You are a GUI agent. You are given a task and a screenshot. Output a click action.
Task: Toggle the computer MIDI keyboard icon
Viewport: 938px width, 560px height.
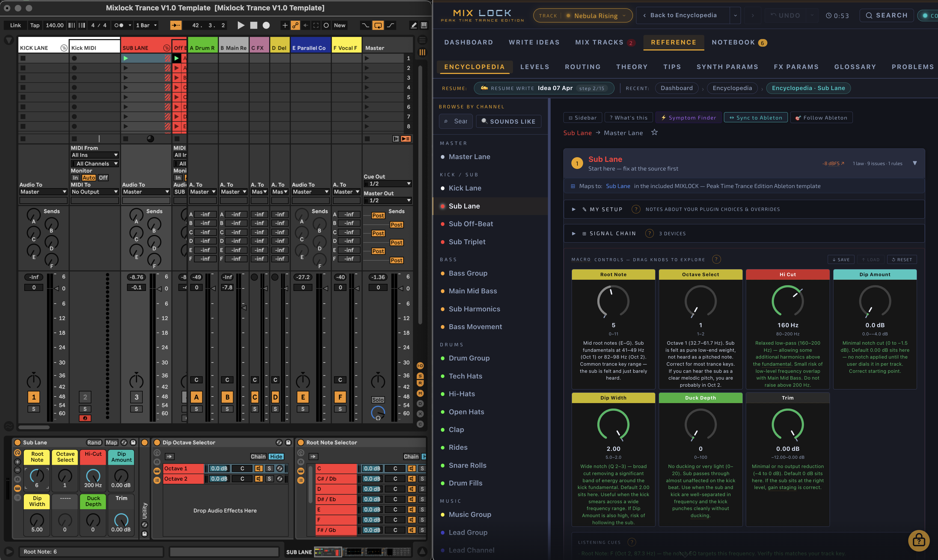424,25
